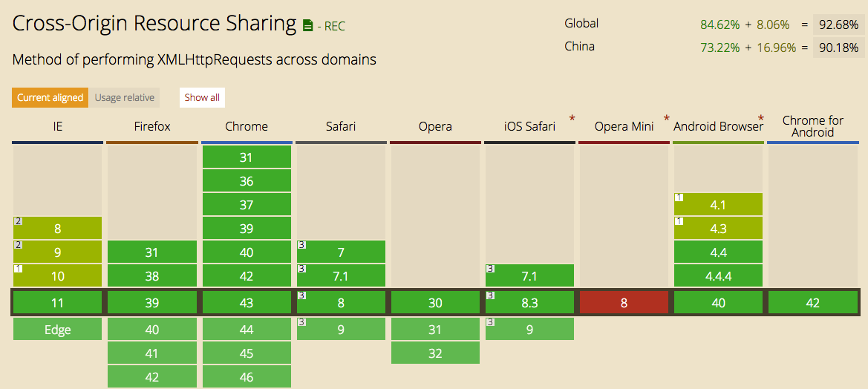Image resolution: width=868 pixels, height=389 pixels.
Task: Click the Chrome for Android header
Action: click(x=812, y=126)
